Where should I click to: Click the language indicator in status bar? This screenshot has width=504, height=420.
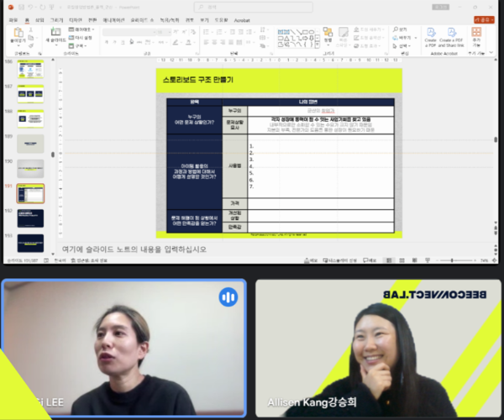[x=60, y=260]
